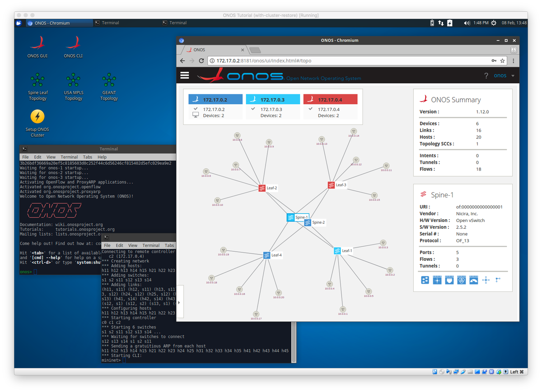The image size is (542, 392).
Task: Open Edit menu in ONOS CLI terminal
Action: (x=38, y=157)
